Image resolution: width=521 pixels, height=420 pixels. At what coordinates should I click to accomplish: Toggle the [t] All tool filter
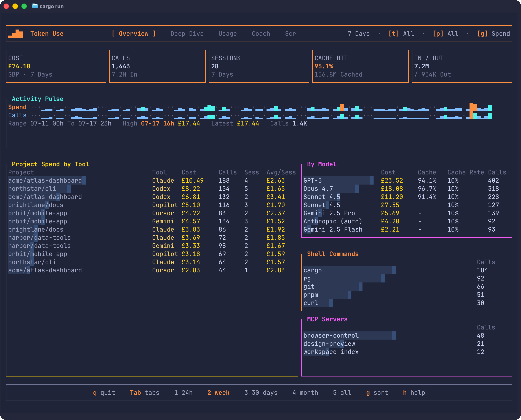pyautogui.click(x=401, y=34)
